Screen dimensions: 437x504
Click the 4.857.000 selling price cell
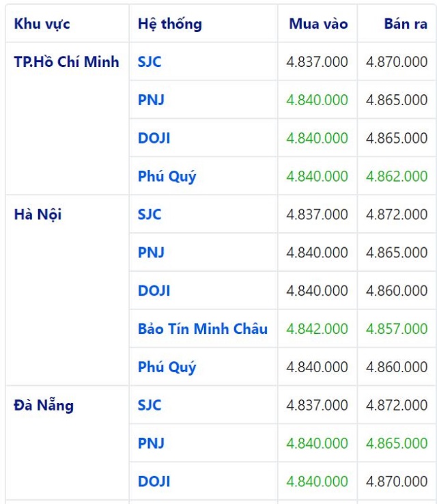397,329
